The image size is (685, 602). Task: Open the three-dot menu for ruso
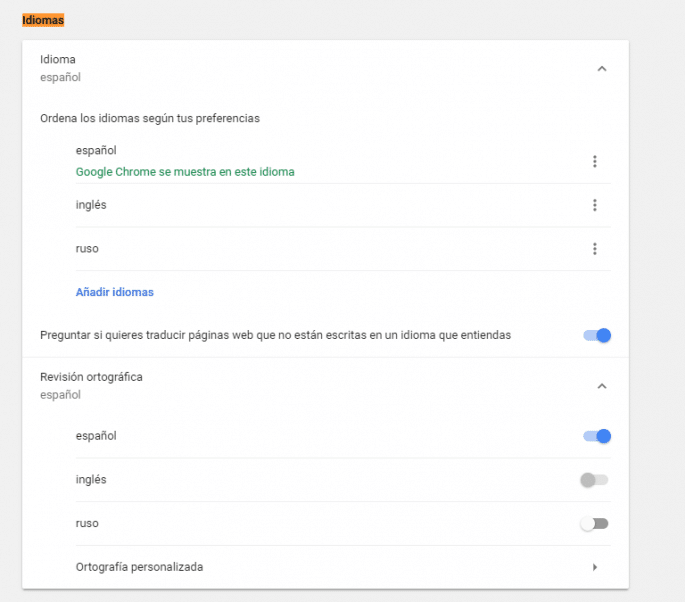(595, 249)
